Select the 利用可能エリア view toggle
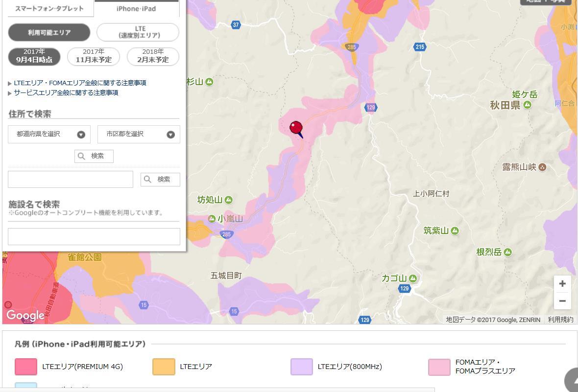Screen dimensions: 578x392 49,33
